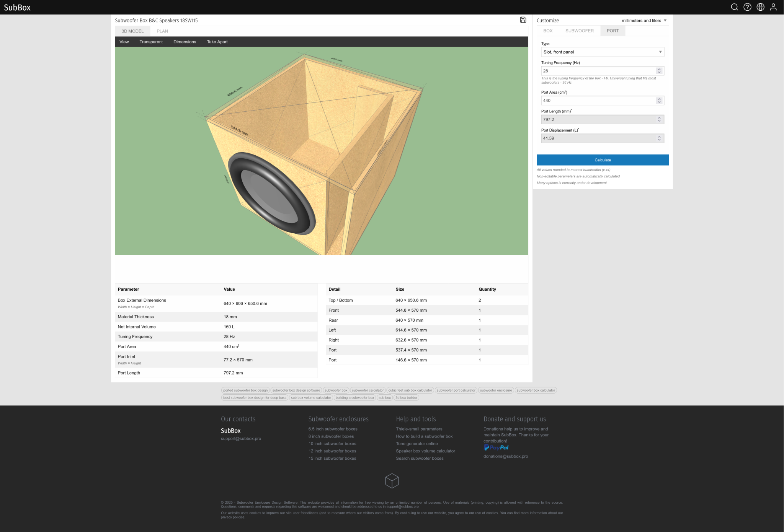
Task: Click the 'sub box volume calculator' tag
Action: 311,398
